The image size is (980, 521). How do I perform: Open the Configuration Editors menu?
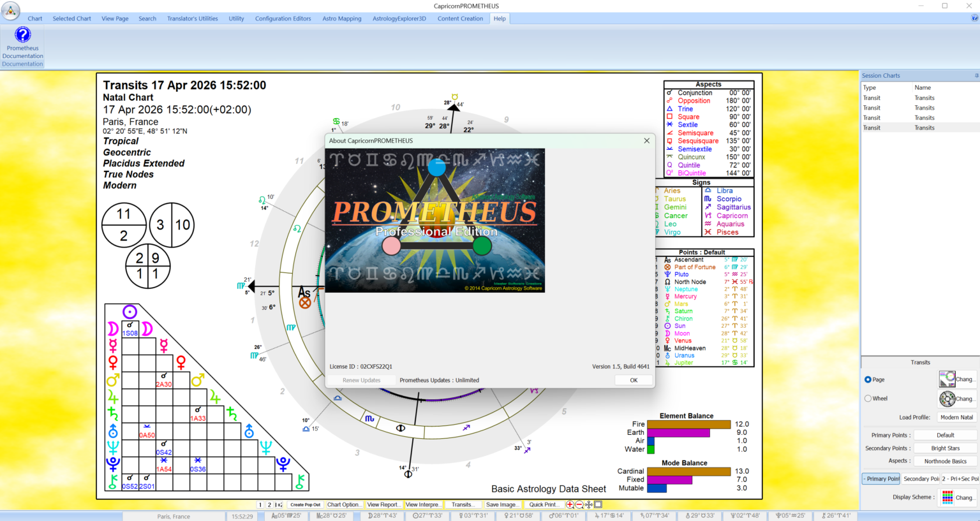(283, 18)
